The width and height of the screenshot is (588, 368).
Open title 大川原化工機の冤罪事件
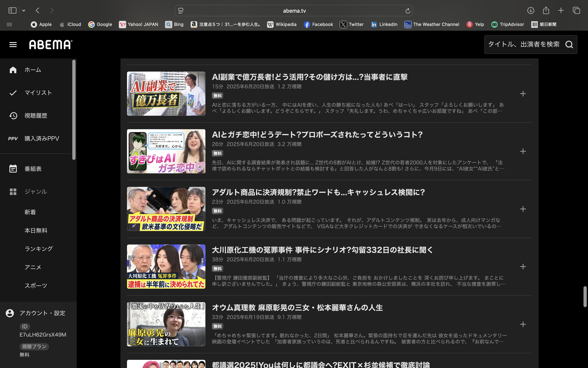[322, 250]
